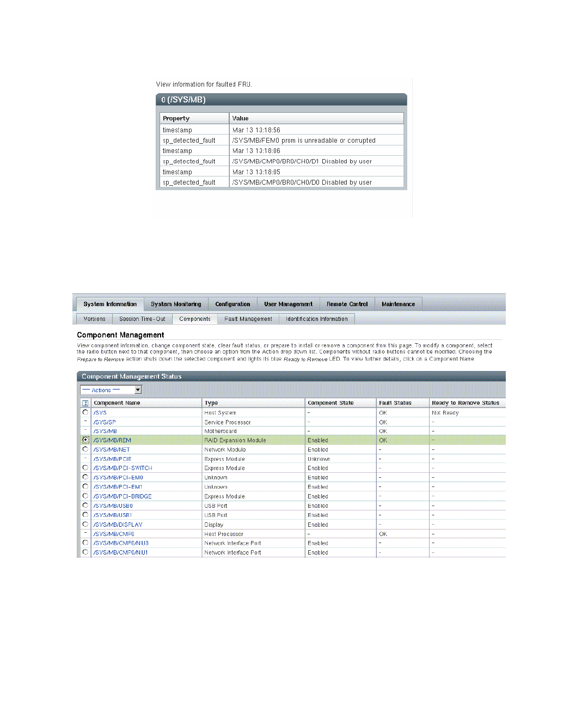Select the radio button for /SYS
This screenshot has height=706, width=588.
[x=85, y=412]
